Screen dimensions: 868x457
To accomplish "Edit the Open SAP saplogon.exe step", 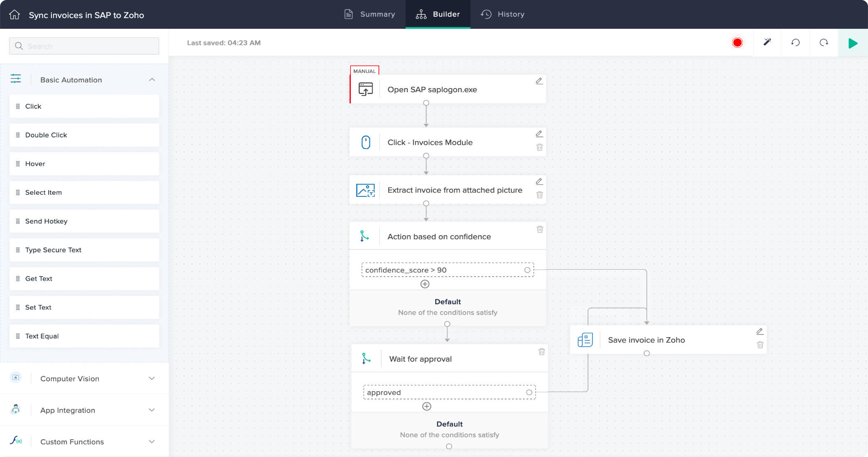I will [x=539, y=81].
